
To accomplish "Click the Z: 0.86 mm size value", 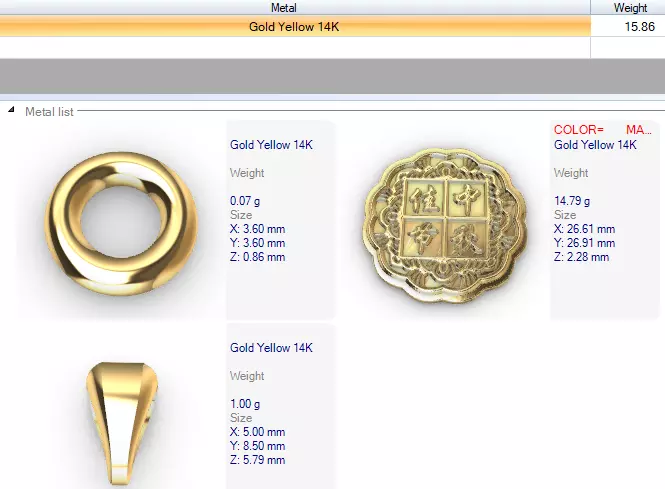I will coord(257,257).
